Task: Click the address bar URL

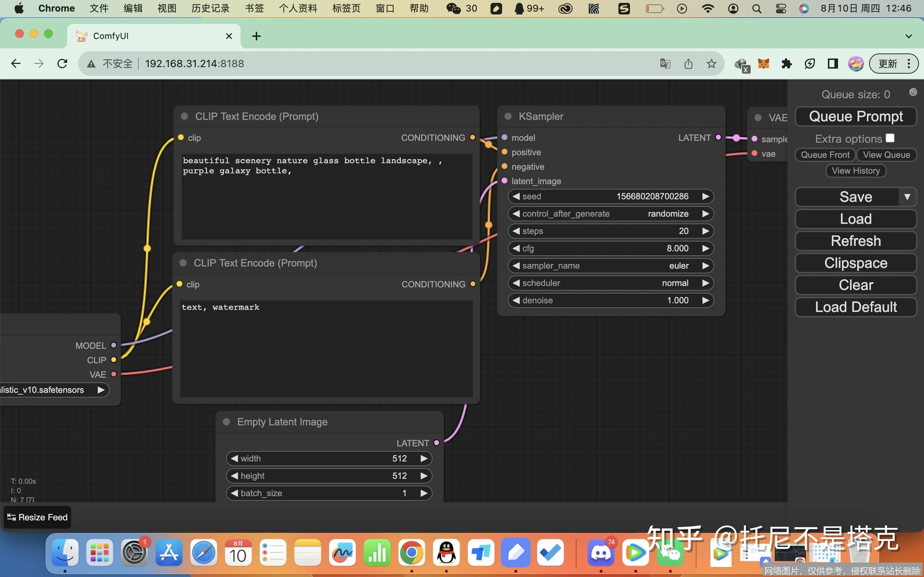Action: (x=194, y=63)
